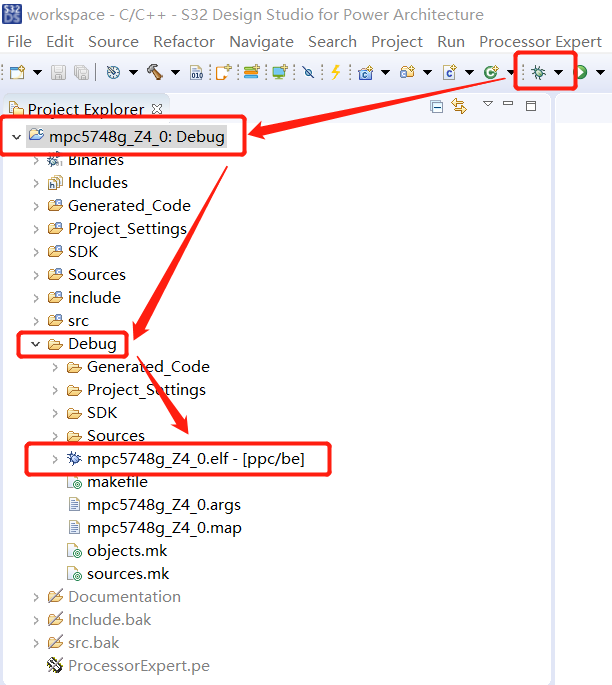Click the bug Debug toolbar icon
The height and width of the screenshot is (685, 612).
click(539, 72)
